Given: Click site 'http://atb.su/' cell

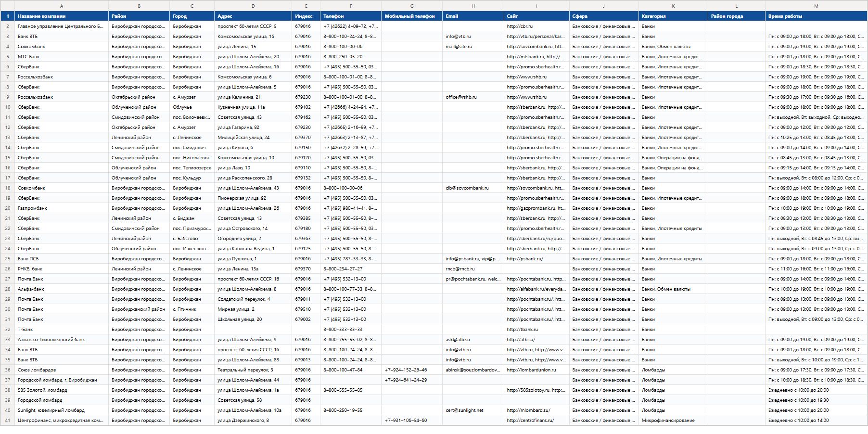Looking at the screenshot, I should coord(536,340).
